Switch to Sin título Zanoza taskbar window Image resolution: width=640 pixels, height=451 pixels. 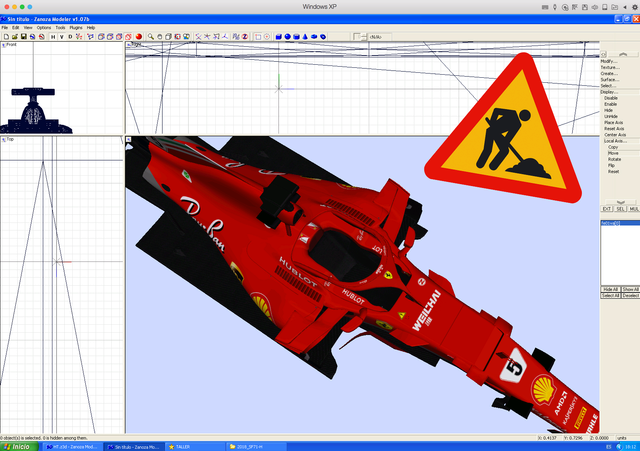tap(134, 447)
